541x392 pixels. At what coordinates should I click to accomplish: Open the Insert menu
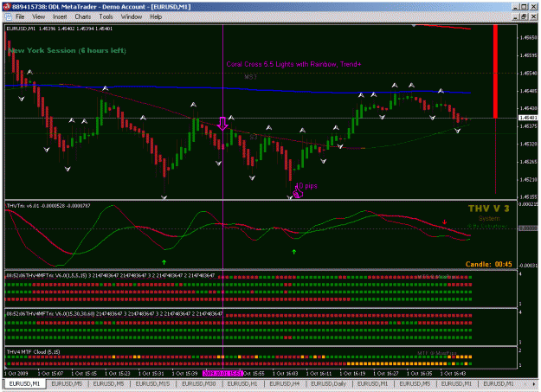pyautogui.click(x=60, y=16)
